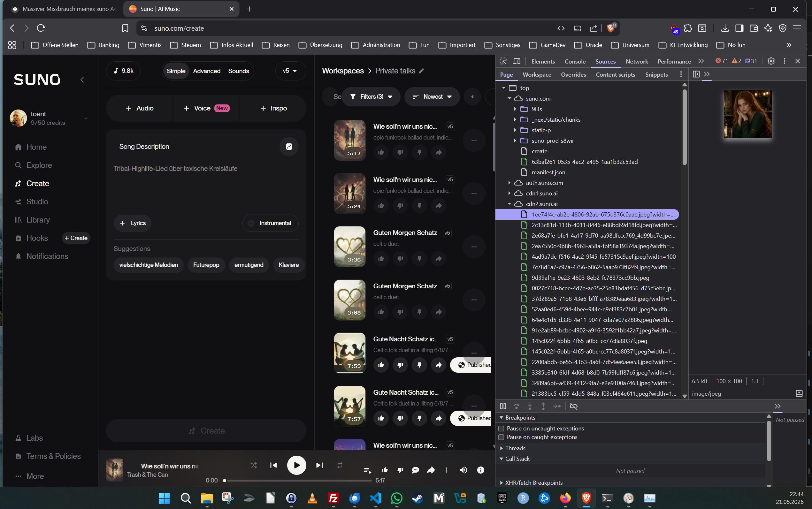This screenshot has height=509, width=812.
Task: Open the Filters (3) dropdown
Action: pos(371,97)
